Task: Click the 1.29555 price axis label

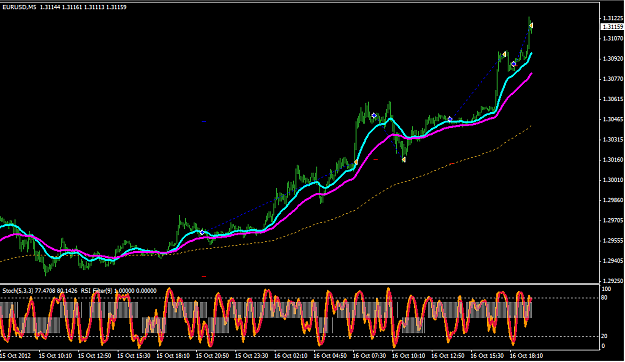Action: (613, 241)
